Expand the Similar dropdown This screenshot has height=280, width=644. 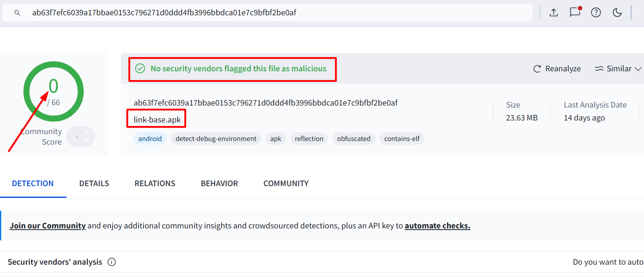pos(618,69)
